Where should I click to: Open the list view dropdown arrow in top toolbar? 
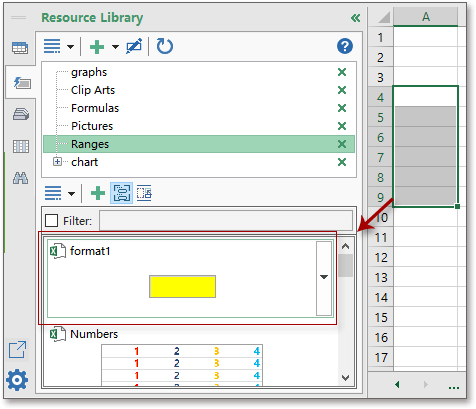coord(70,47)
